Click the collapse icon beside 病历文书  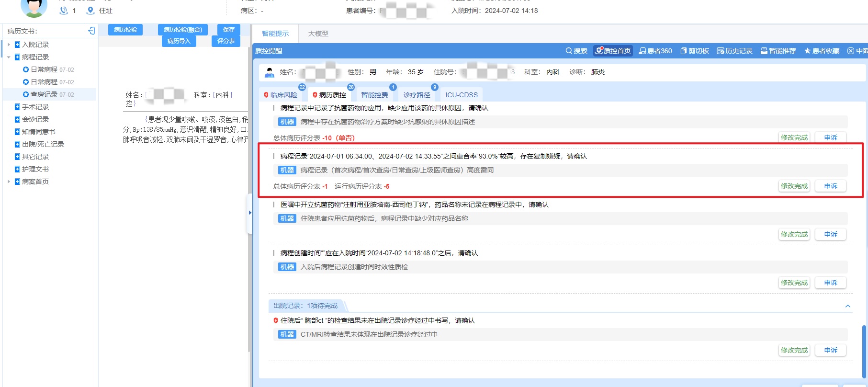[91, 31]
